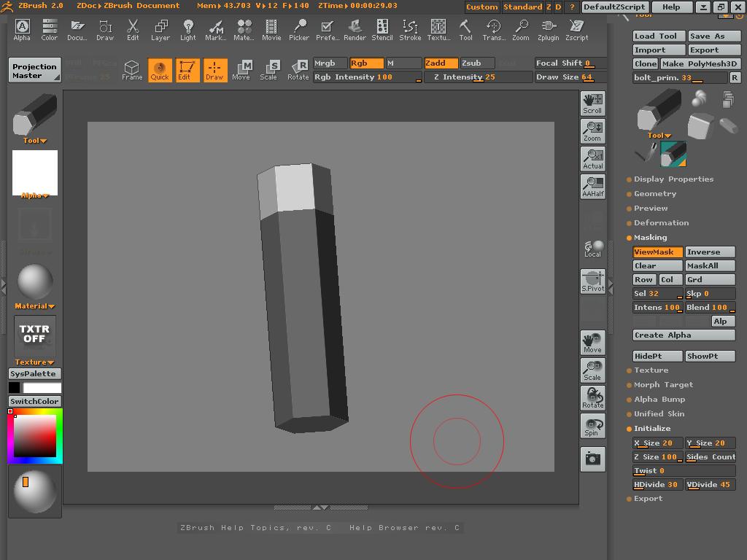This screenshot has height=560, width=747.
Task: Open the Stroke palette icon
Action: (x=410, y=30)
